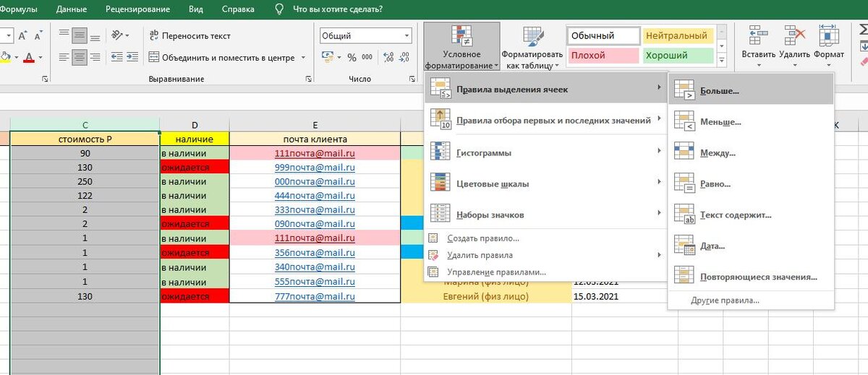The image size is (868, 375).
Task: Apply thousands separator 000 format
Action: pos(367,57)
